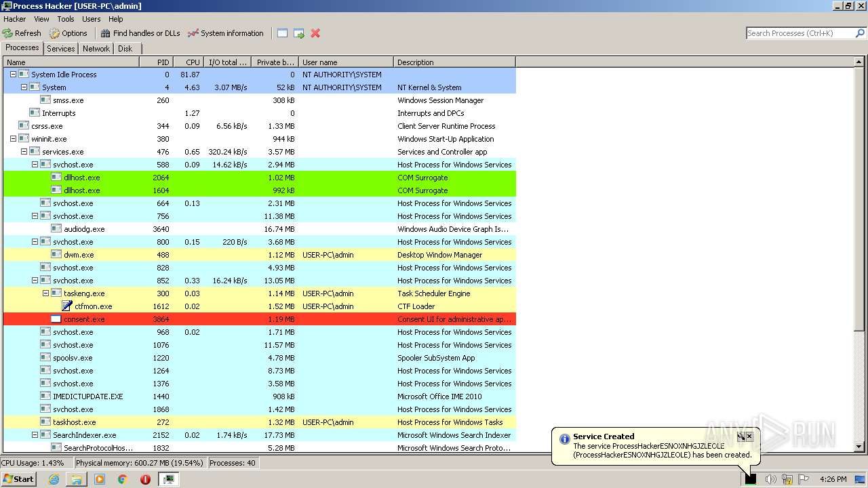This screenshot has height=488, width=868.
Task: Open the Tools menu
Action: 66,19
